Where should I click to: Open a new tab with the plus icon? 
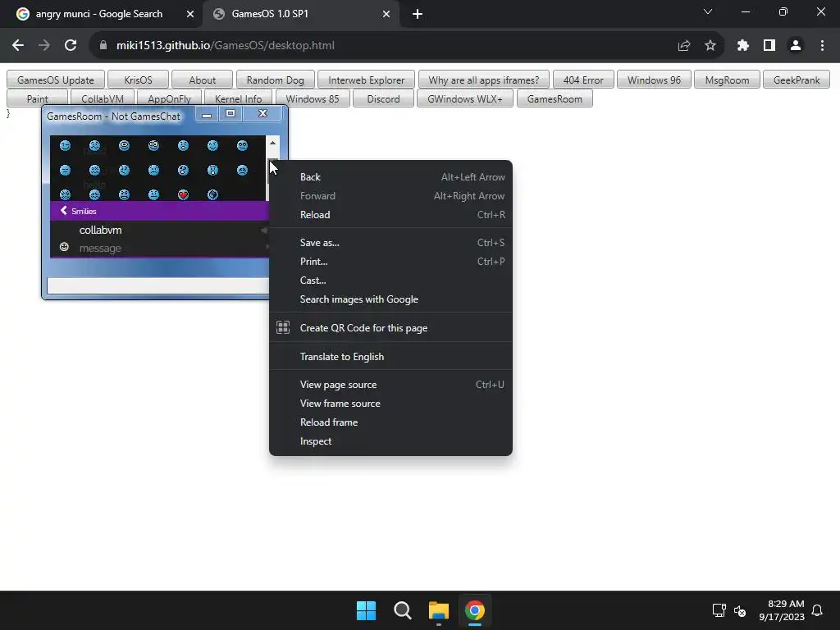coord(418,14)
